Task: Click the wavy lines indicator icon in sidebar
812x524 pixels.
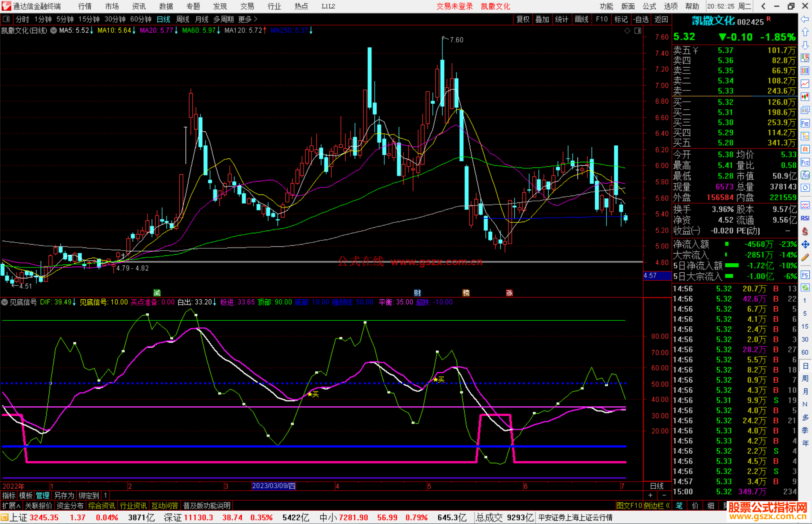Action: pyautogui.click(x=805, y=205)
